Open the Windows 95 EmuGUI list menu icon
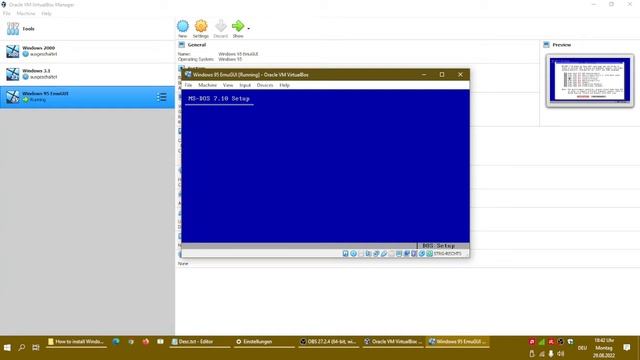 [162, 97]
